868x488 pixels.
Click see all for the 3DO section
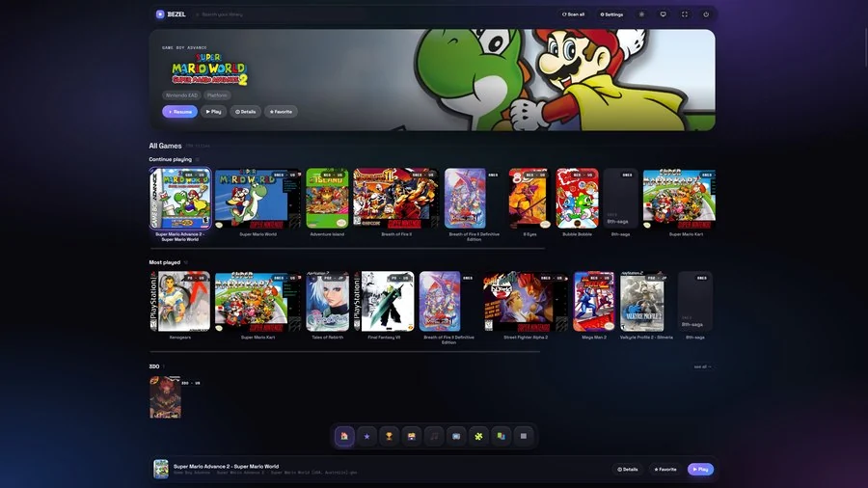702,366
